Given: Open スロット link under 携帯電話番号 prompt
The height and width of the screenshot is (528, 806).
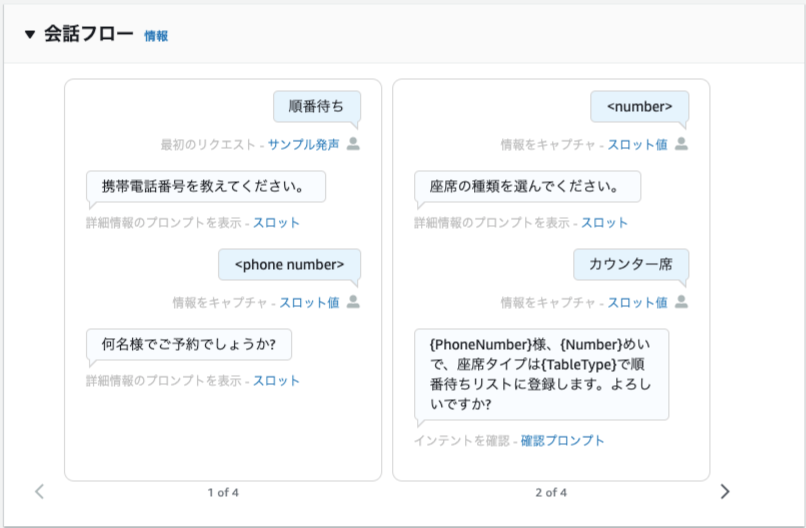Looking at the screenshot, I should point(276,223).
